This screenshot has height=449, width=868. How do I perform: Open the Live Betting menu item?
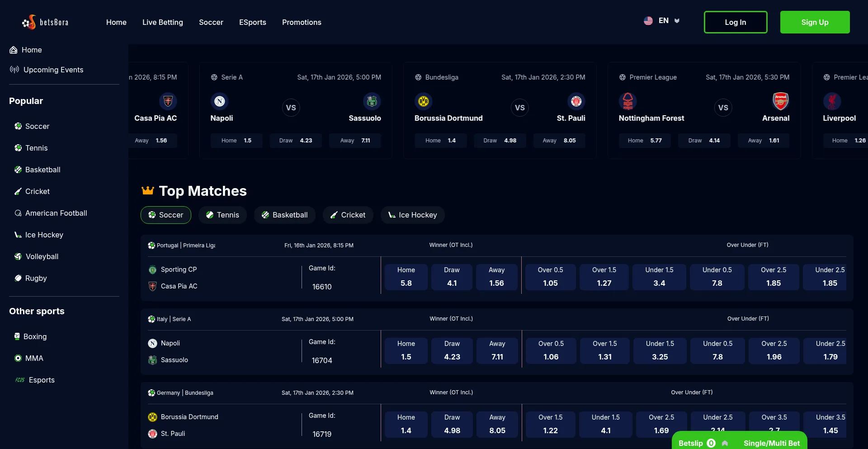(x=162, y=22)
